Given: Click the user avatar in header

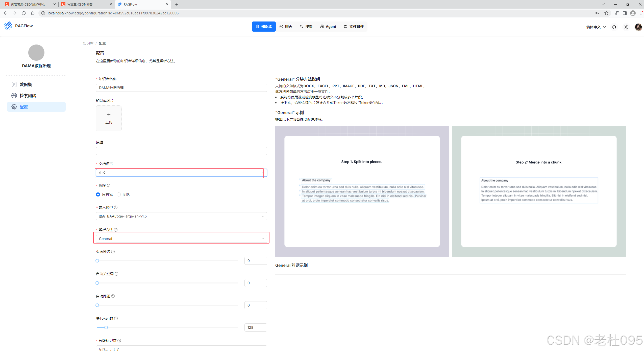Looking at the screenshot, I should pyautogui.click(x=638, y=27).
